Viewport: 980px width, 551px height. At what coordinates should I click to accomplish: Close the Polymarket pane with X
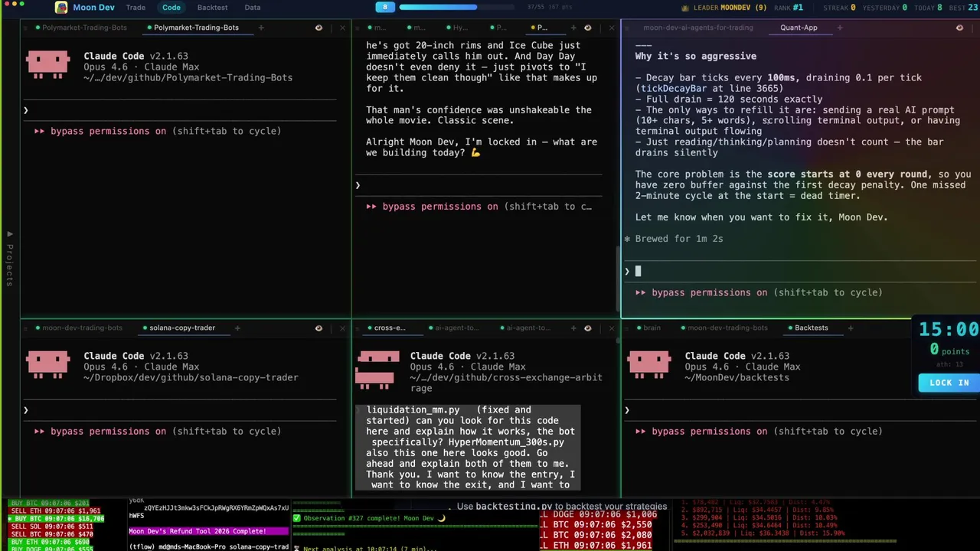tap(342, 28)
